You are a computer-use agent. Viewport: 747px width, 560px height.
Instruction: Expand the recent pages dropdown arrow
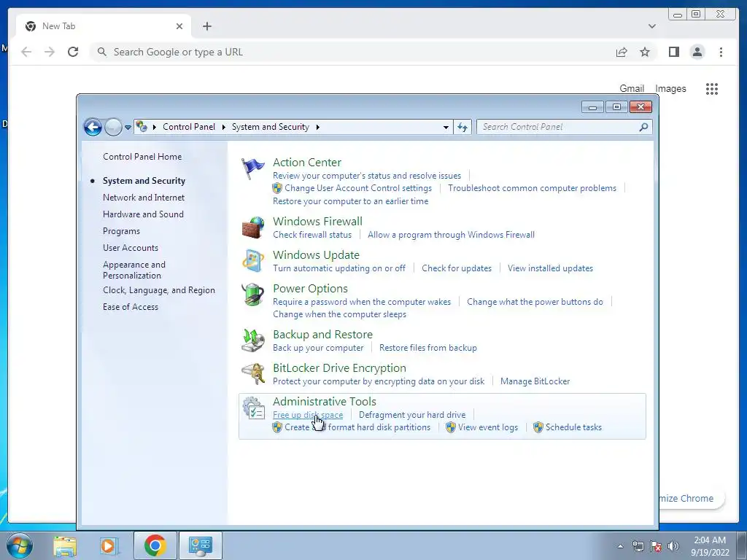click(128, 127)
